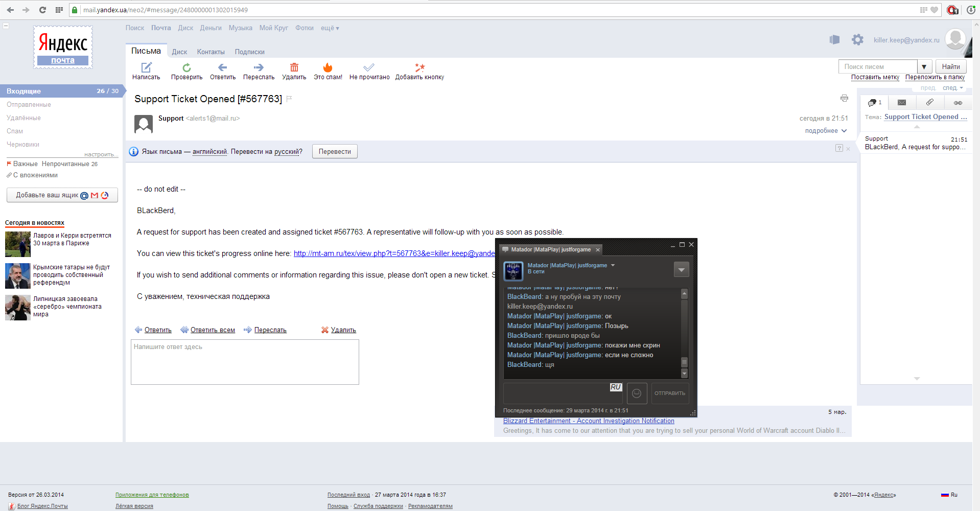Open the Входящие inbox folder
Screen dimensions: 980x511
[x=61, y=91]
